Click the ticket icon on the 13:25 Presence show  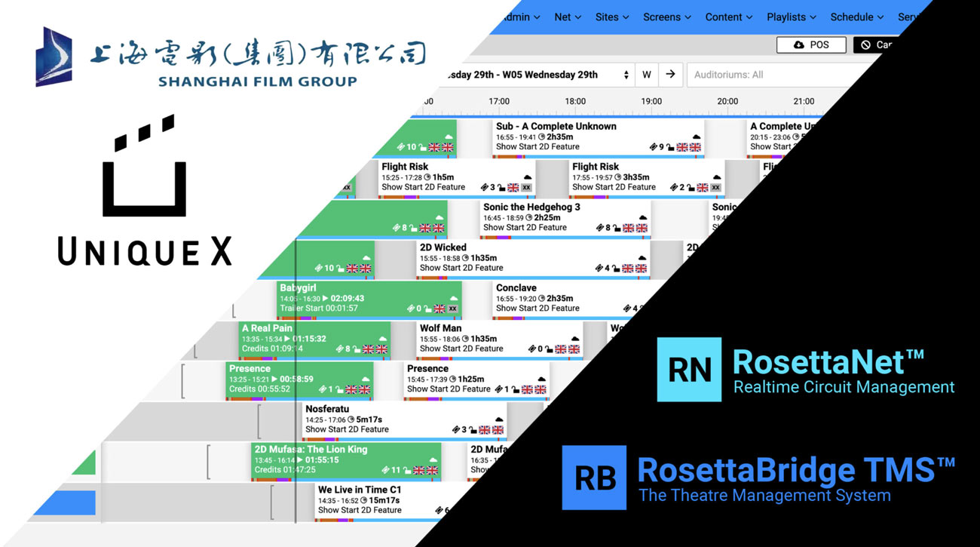point(323,390)
